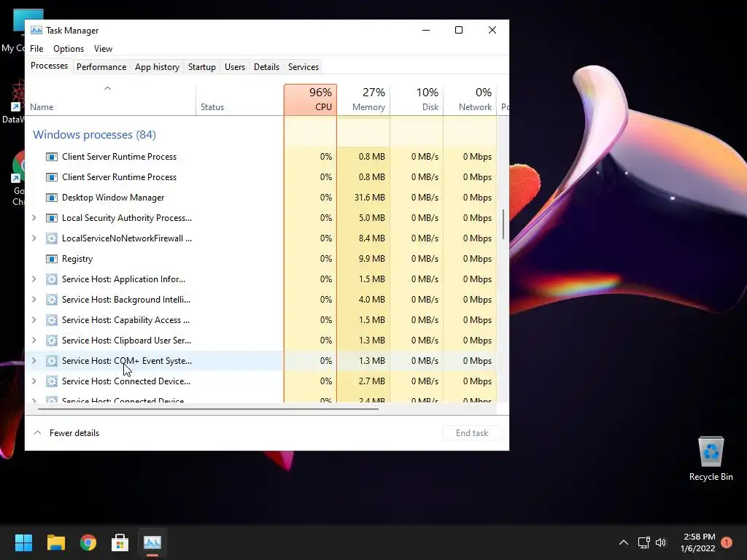This screenshot has height=560, width=747.
Task: Collapse view with Fewer details chevron
Action: [37, 433]
